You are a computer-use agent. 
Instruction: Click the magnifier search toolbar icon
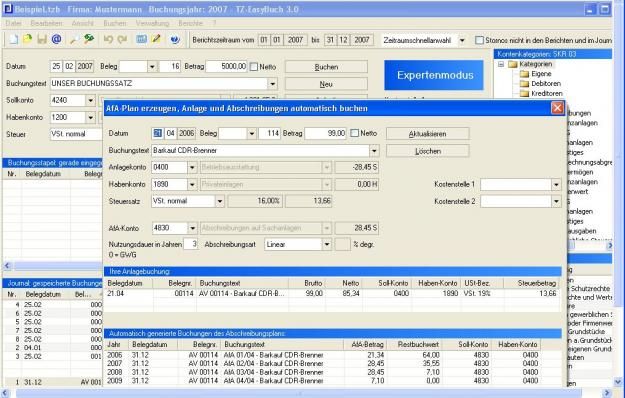point(74,39)
